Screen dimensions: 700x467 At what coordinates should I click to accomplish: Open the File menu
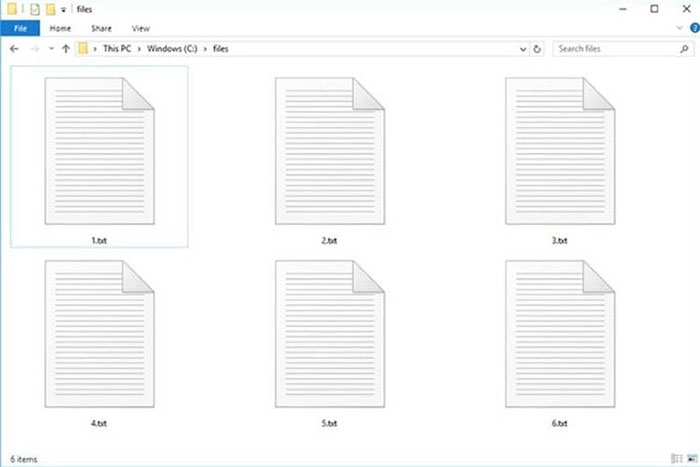click(20, 29)
